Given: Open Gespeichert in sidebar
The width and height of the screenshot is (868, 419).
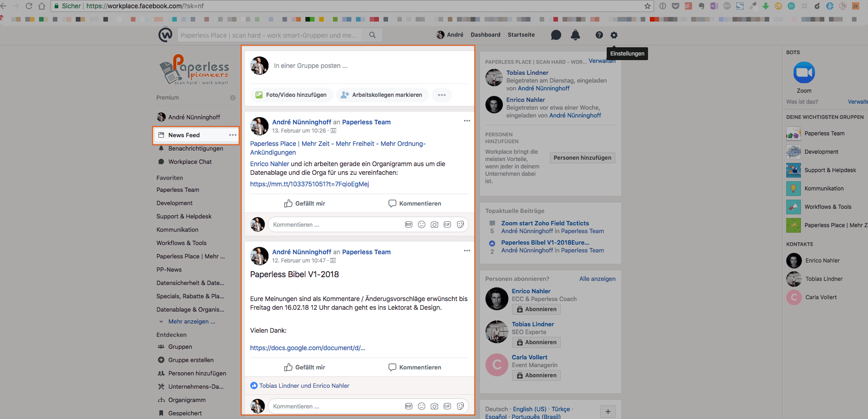Looking at the screenshot, I should 185,413.
